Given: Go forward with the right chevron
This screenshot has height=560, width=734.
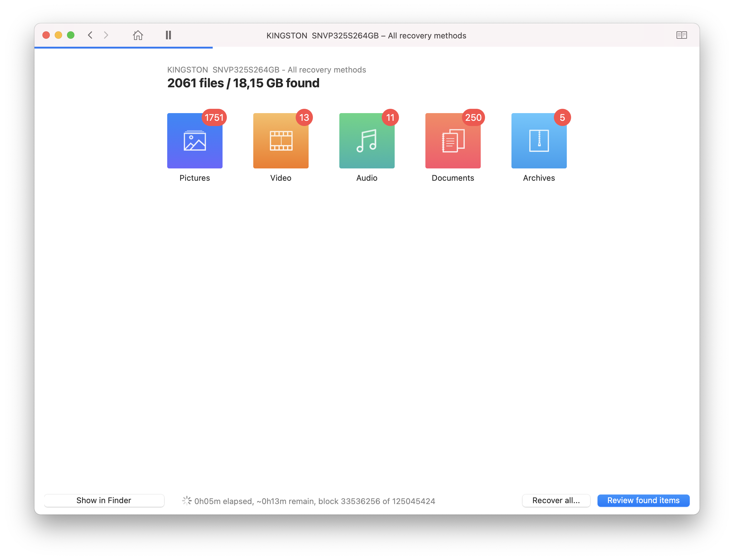Looking at the screenshot, I should (x=106, y=35).
